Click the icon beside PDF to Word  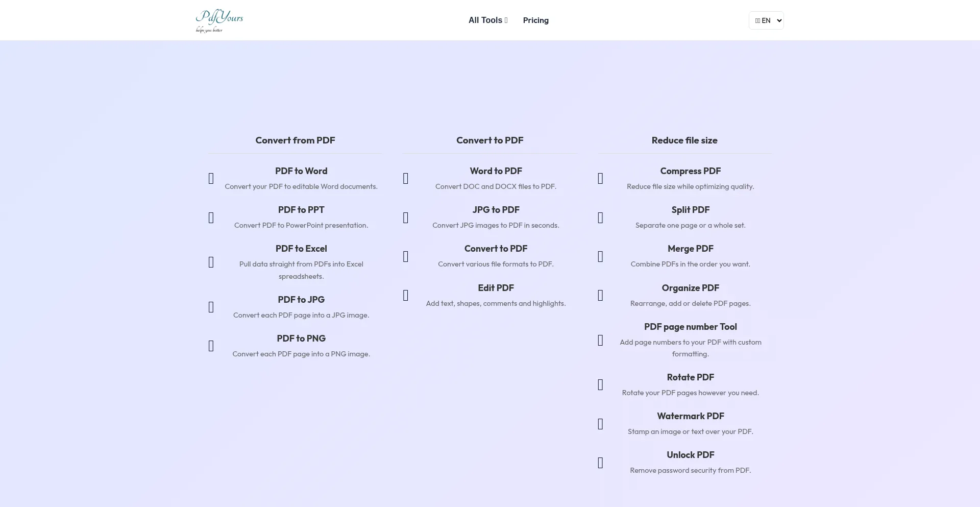211,179
